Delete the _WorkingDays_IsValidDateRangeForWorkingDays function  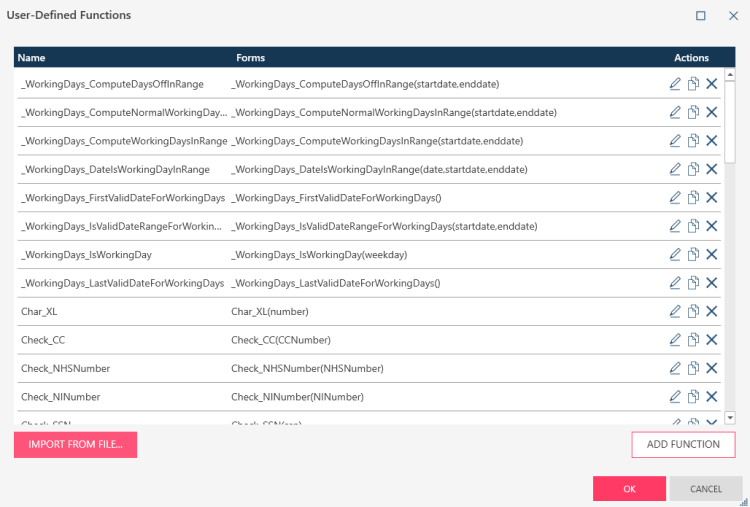[x=712, y=226]
